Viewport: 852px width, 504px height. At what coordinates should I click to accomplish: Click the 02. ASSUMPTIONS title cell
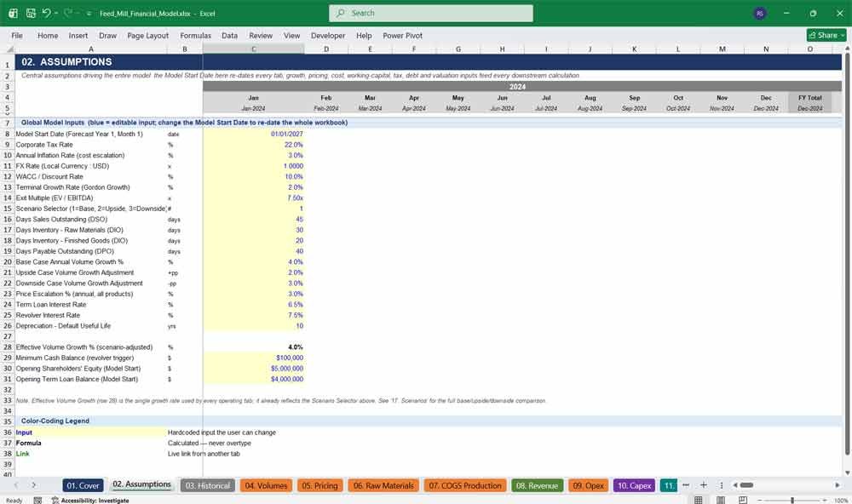66,62
